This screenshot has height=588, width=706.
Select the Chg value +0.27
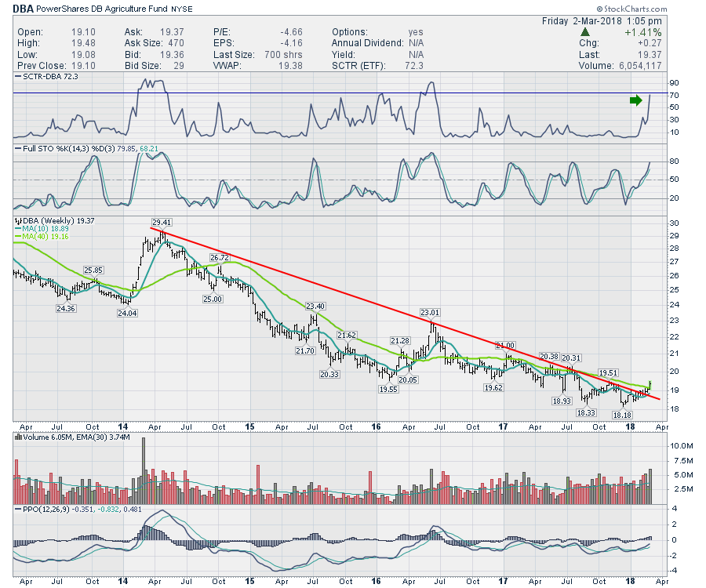pyautogui.click(x=650, y=43)
